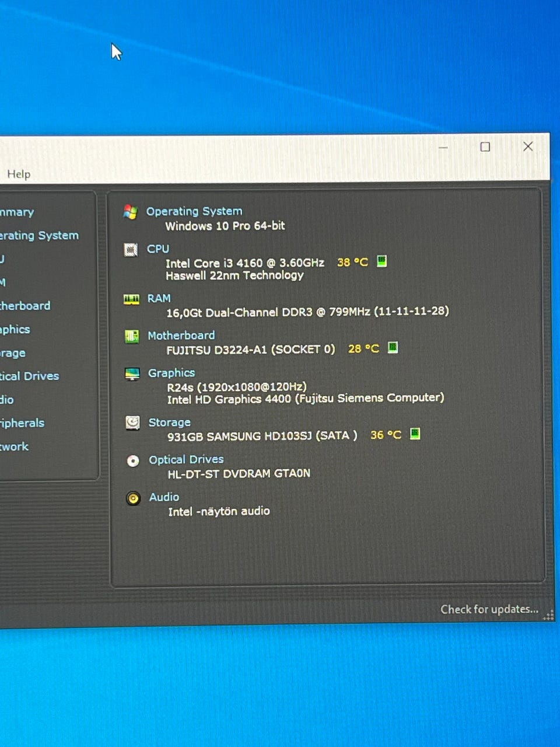Open the Help menu
Viewport: 560px width, 747px height.
(19, 174)
